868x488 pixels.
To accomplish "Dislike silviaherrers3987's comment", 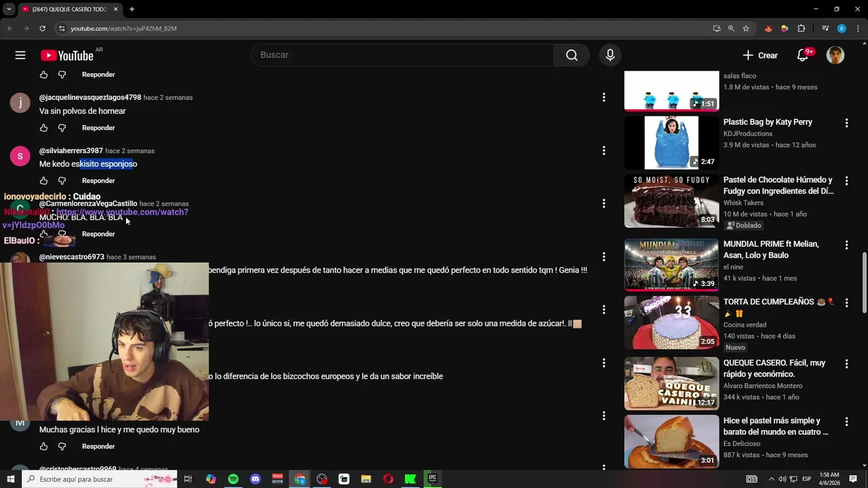I will (x=62, y=181).
